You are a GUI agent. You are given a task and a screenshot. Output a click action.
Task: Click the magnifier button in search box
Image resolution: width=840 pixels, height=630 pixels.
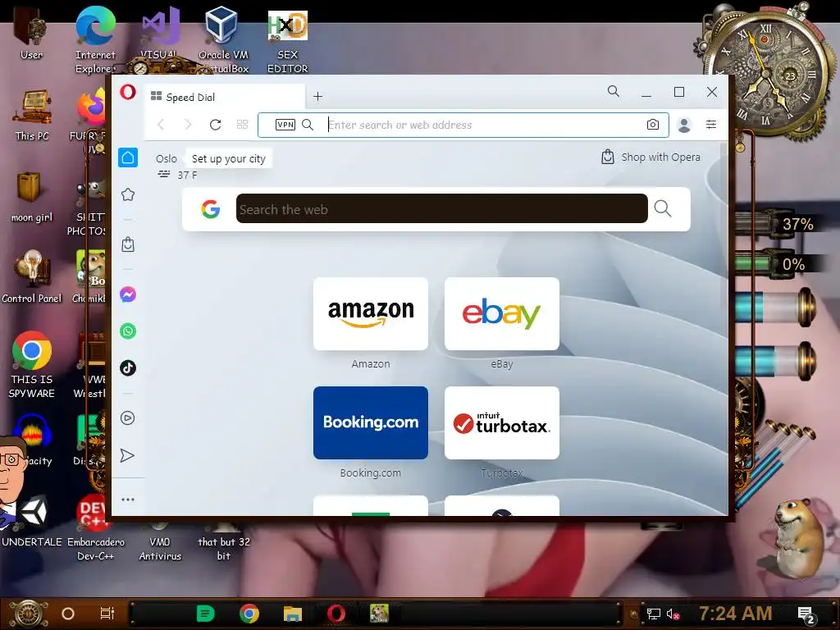tap(663, 208)
